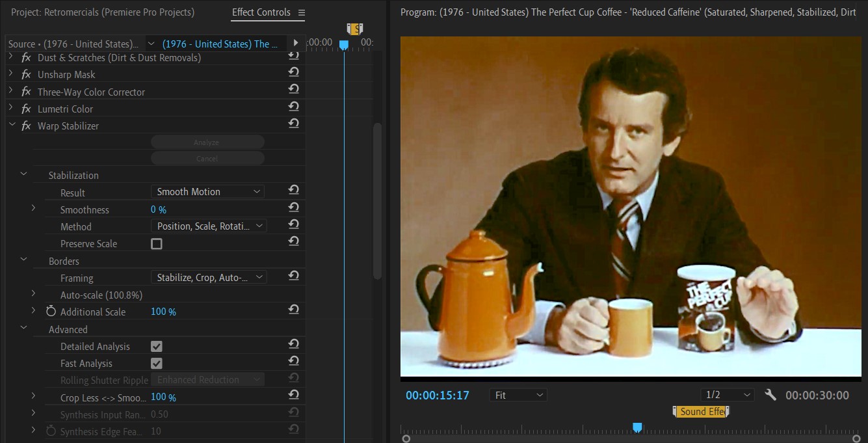Switch to the Project: Retromercials tab
This screenshot has height=443, width=868.
coord(103,12)
